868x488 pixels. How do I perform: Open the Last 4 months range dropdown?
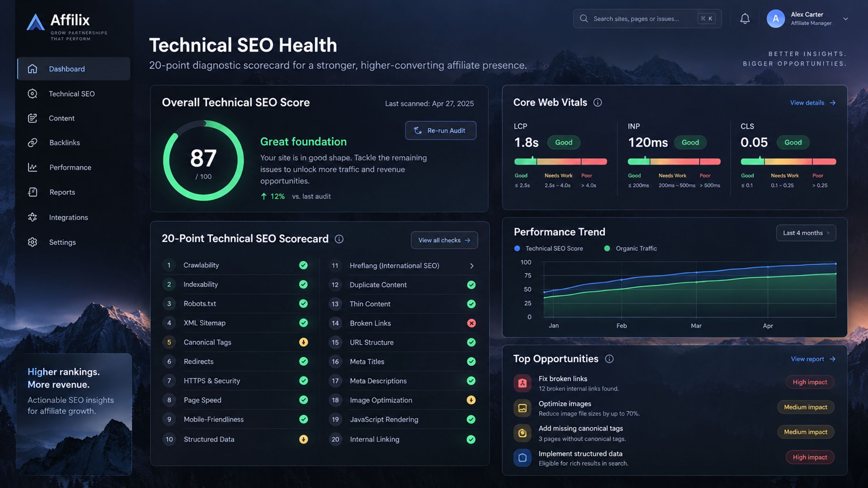[806, 233]
